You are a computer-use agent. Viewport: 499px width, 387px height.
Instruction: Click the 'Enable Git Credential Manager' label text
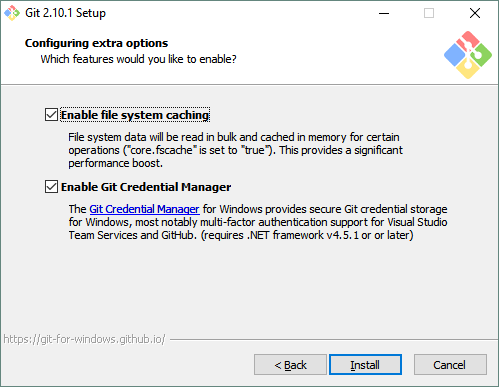(146, 187)
